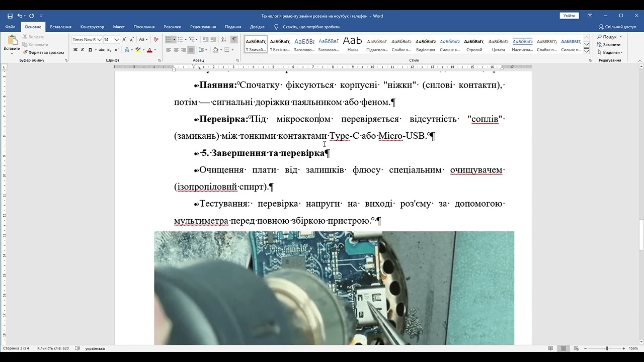Increase font size with grow font icon

[124, 39]
